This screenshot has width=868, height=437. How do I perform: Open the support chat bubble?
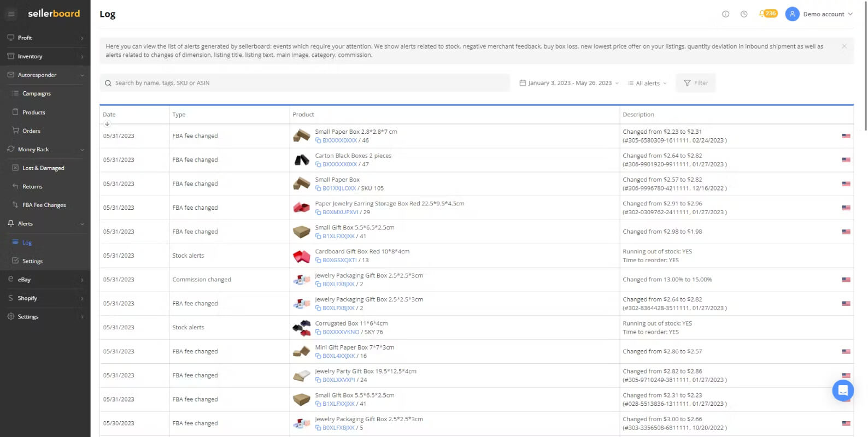[x=842, y=390]
